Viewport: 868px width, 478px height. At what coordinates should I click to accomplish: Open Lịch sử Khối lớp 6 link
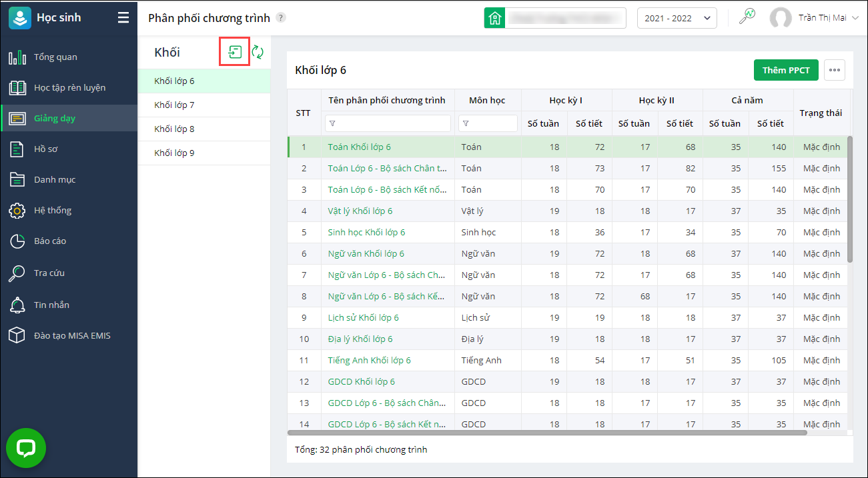(363, 317)
